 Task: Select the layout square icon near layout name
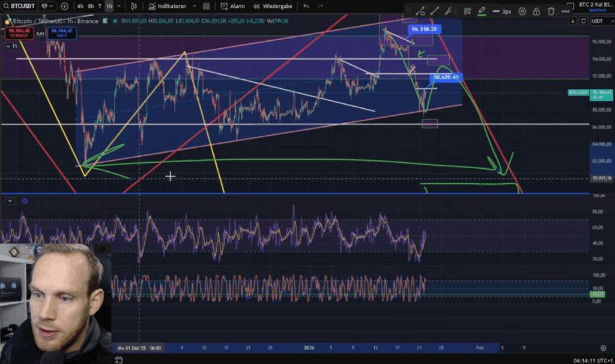point(571,5)
